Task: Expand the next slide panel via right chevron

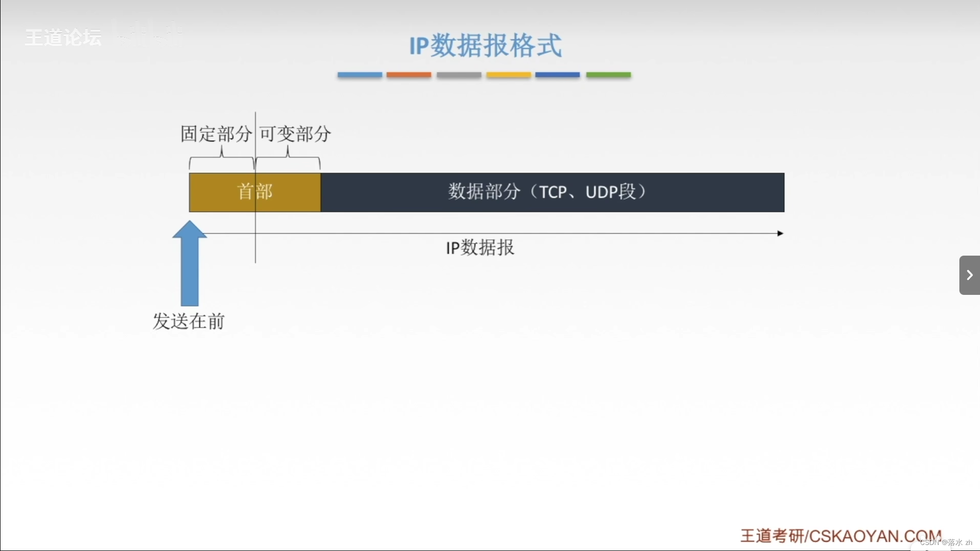Action: point(969,275)
